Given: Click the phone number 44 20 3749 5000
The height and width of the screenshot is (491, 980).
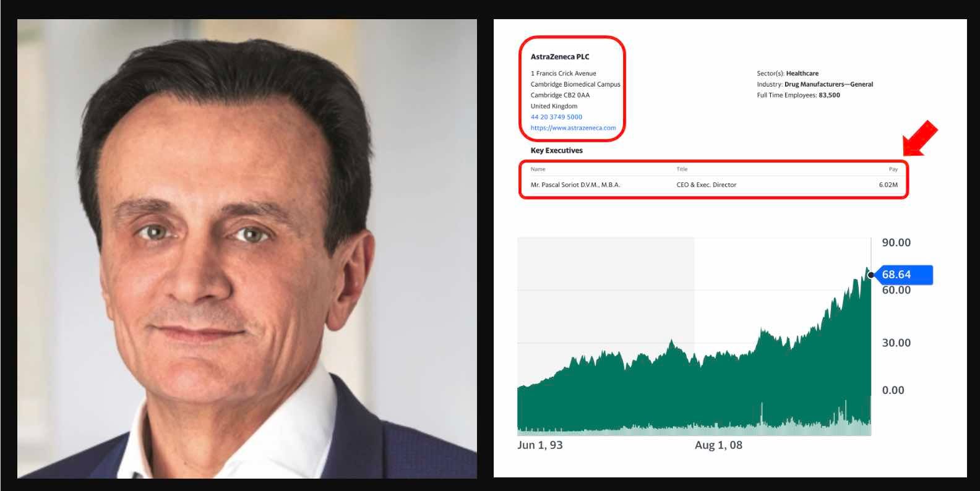Looking at the screenshot, I should (556, 117).
